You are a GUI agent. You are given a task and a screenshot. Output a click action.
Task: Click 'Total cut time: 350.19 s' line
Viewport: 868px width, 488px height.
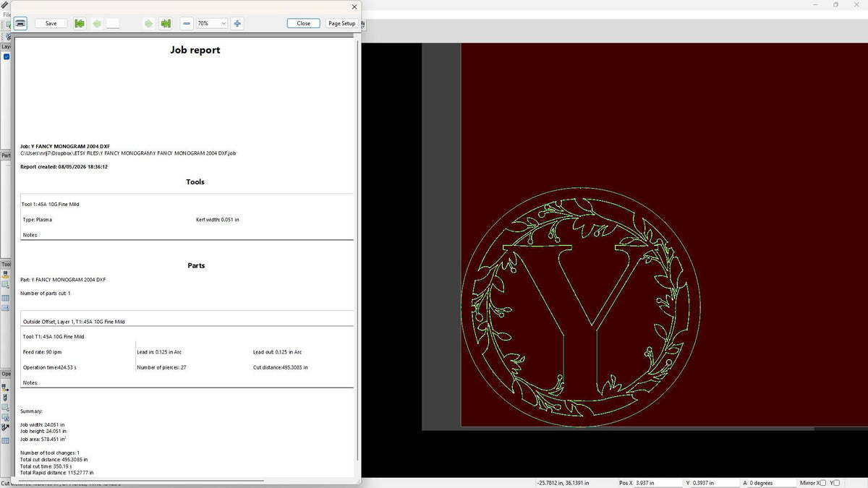(x=48, y=466)
